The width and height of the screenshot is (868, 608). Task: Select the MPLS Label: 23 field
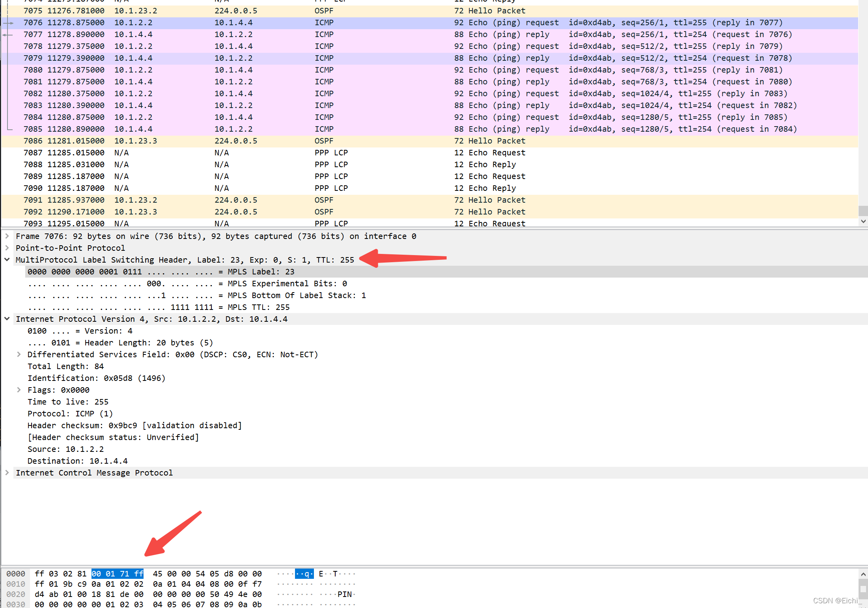(x=446, y=272)
